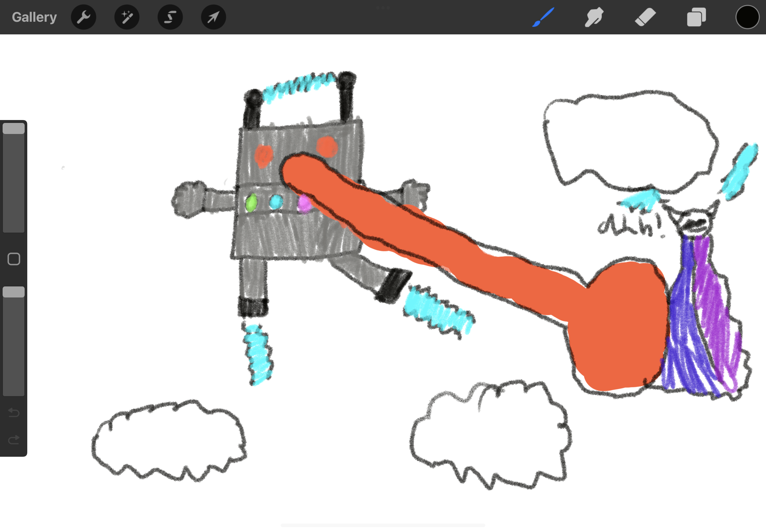Activate the Selection S tool
The width and height of the screenshot is (766, 532).
[170, 17]
